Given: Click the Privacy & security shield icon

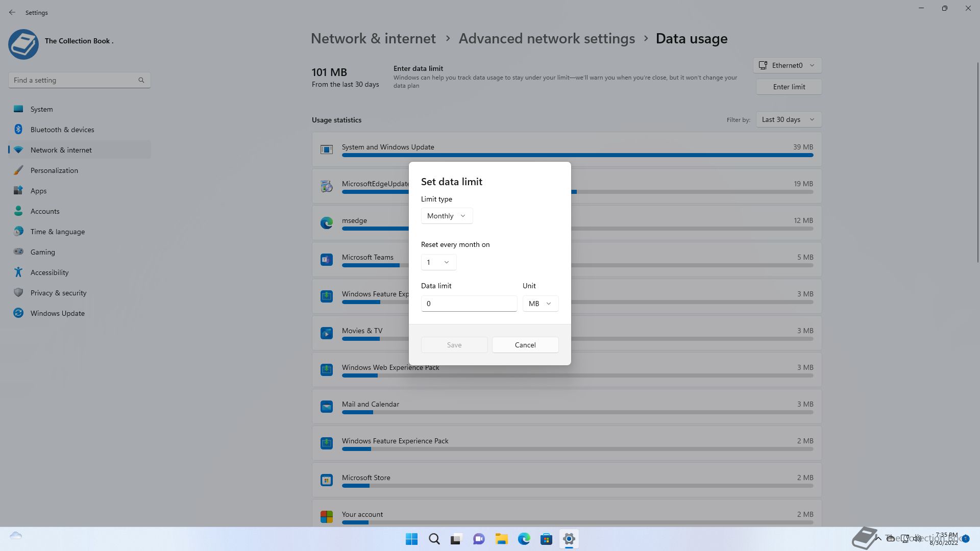Looking at the screenshot, I should click(18, 292).
